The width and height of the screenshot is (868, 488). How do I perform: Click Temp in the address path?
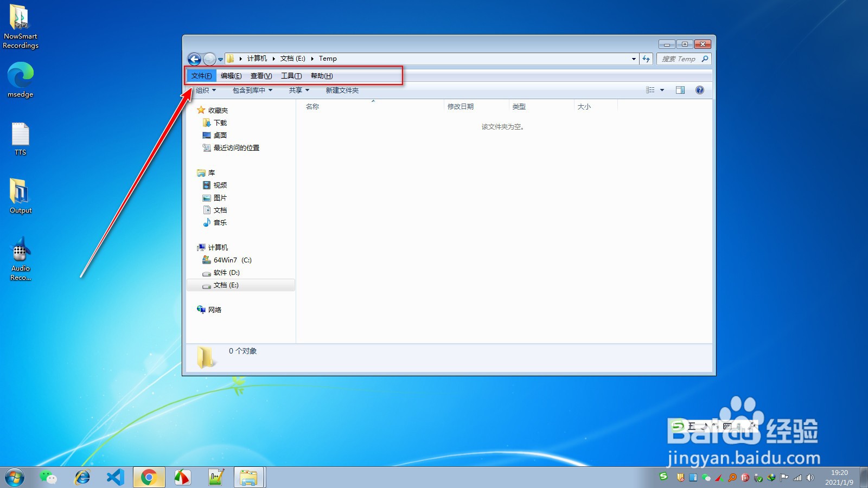pos(328,59)
